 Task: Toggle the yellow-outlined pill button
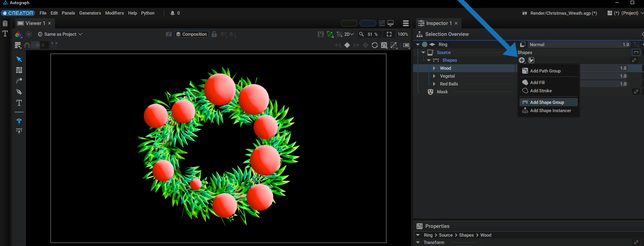point(349,23)
